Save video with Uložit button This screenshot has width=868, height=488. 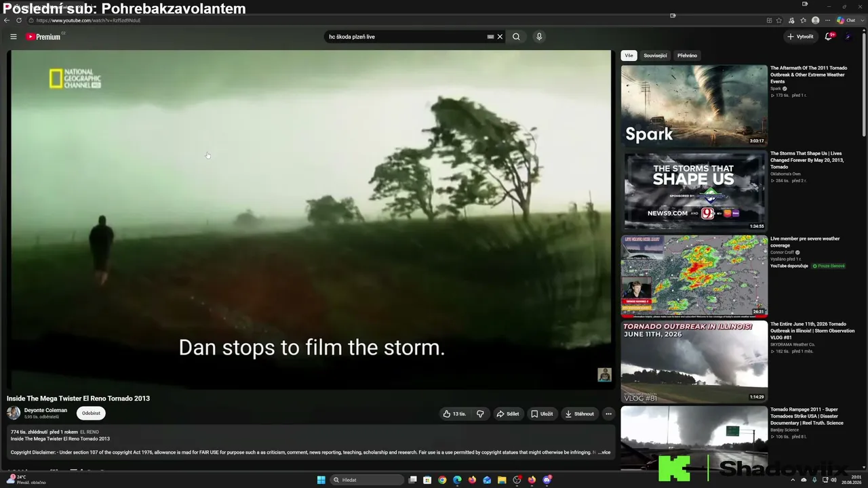coord(542,413)
